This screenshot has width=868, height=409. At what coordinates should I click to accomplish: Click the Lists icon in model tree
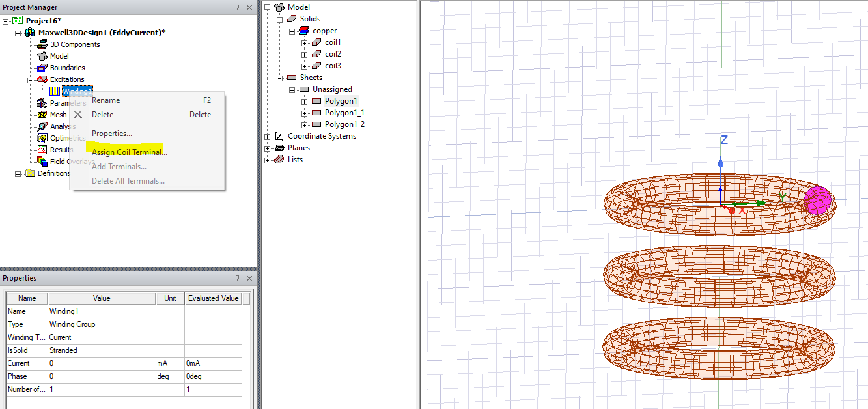[279, 160]
